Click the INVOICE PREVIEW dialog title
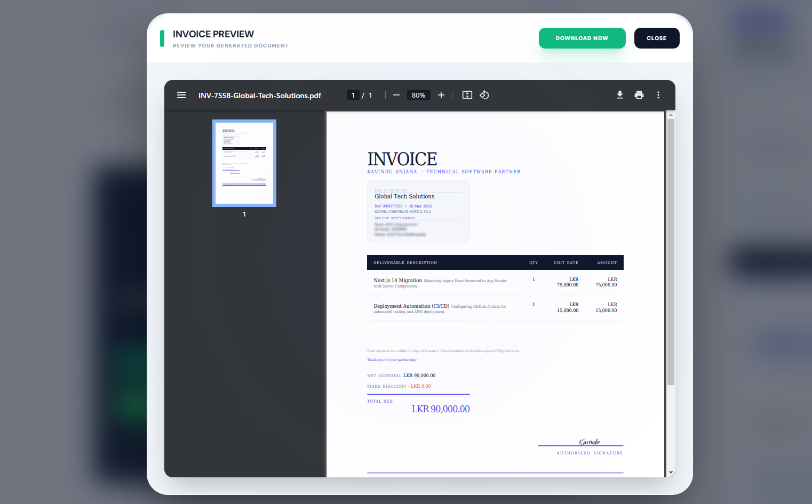 tap(213, 34)
